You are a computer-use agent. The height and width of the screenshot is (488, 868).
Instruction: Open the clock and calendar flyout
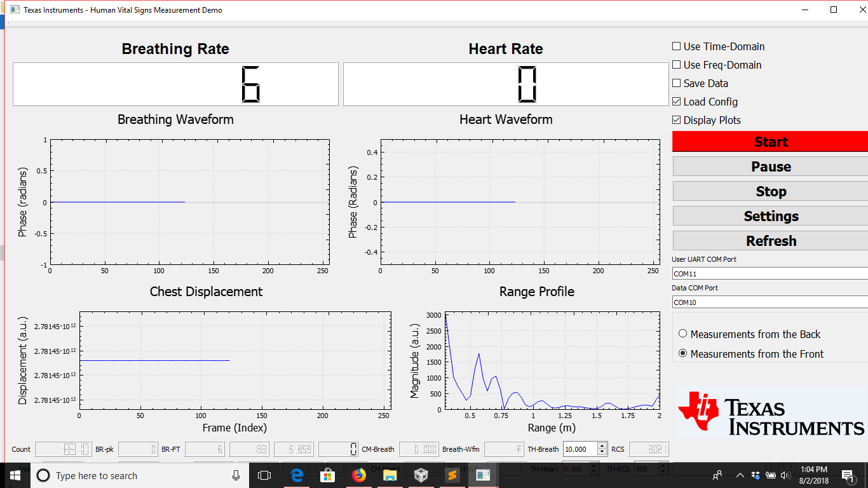[815, 475]
